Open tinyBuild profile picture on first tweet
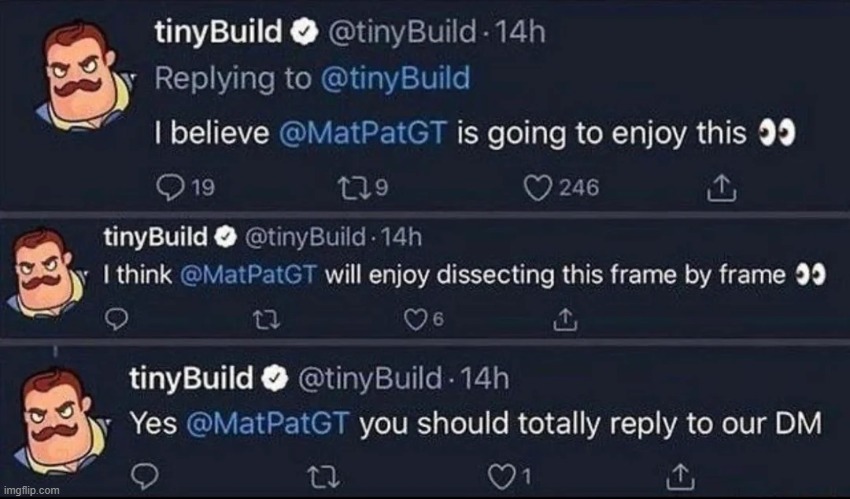Screen dimensions: 850x499 (84, 75)
